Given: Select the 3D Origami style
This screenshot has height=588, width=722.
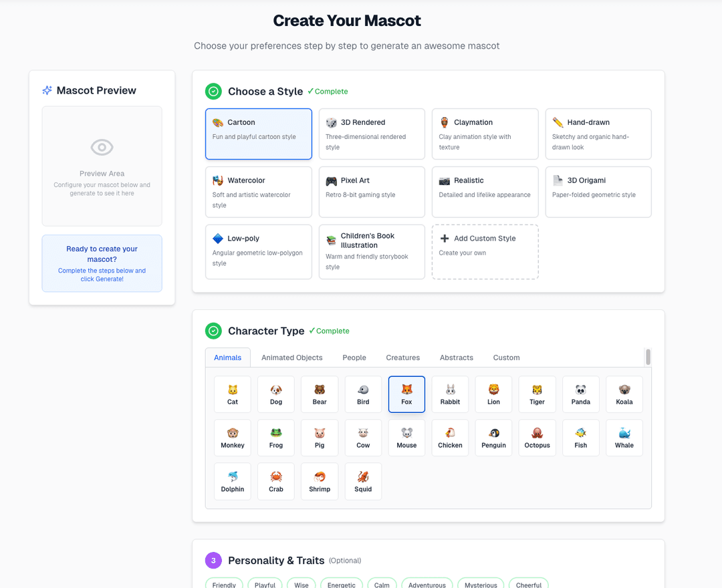Looking at the screenshot, I should 598,192.
